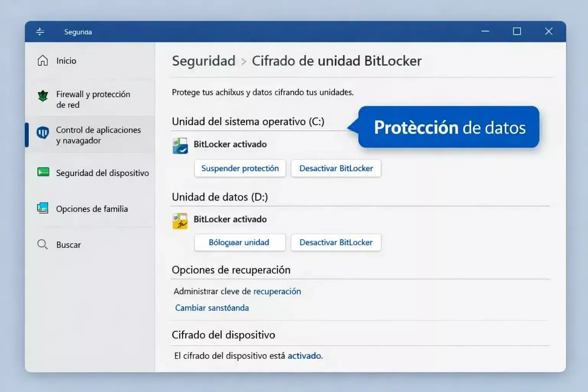Screen dimensions: 588x392
Task: Open Firewall y protección de red section
Action: click(93, 99)
